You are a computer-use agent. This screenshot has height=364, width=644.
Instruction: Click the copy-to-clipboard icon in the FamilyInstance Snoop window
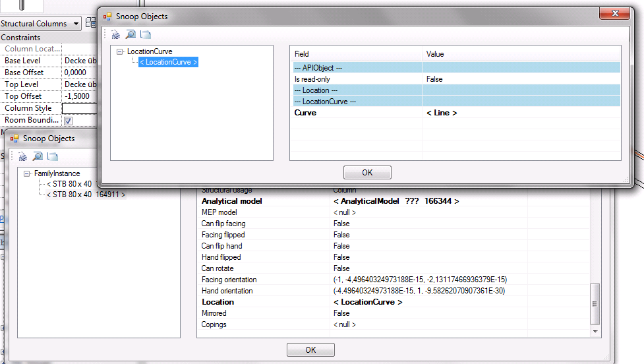(x=53, y=156)
